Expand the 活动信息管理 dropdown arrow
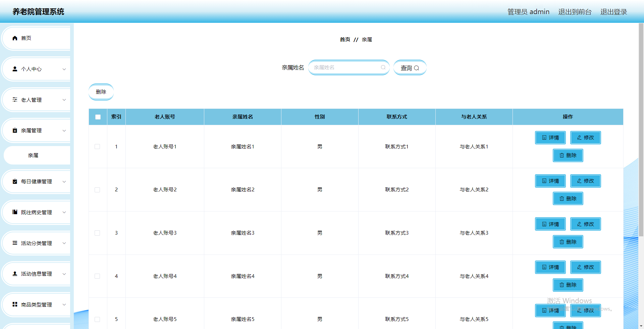 64,274
